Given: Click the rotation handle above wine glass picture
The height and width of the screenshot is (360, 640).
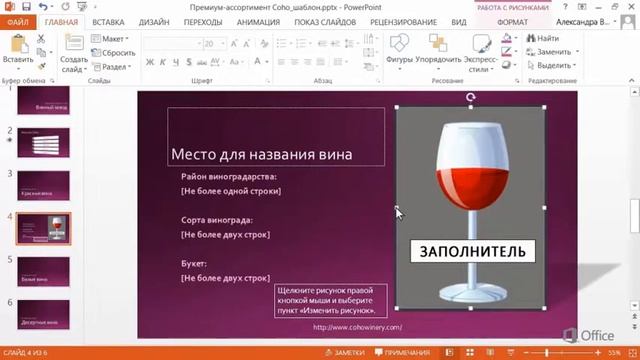Looking at the screenshot, I should click(x=471, y=97).
